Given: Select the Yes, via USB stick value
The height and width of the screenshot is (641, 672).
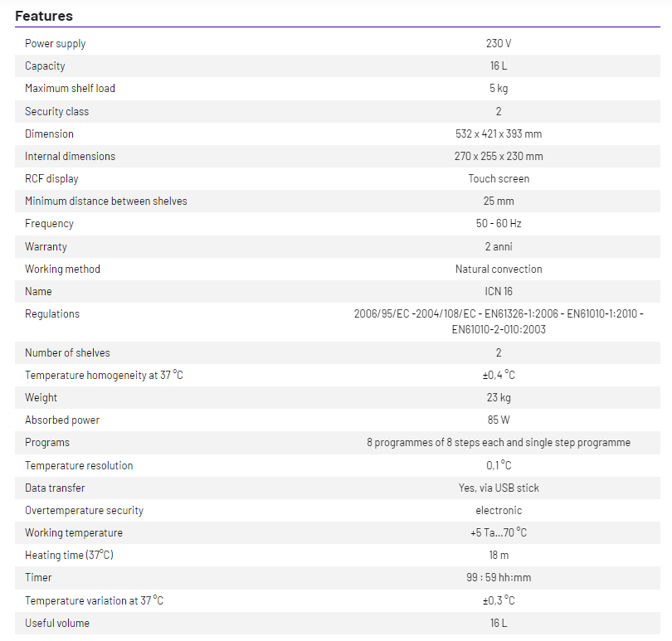Looking at the screenshot, I should (499, 488).
